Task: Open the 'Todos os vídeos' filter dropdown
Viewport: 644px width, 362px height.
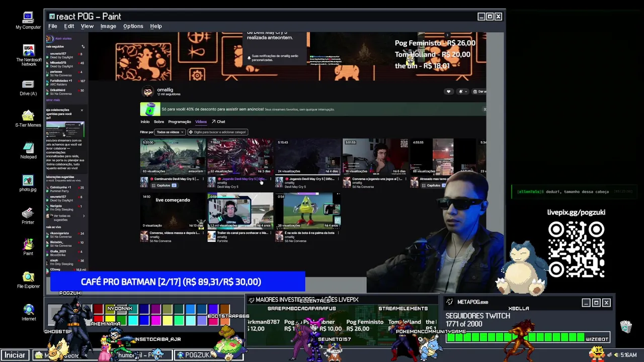Action: pos(170,132)
